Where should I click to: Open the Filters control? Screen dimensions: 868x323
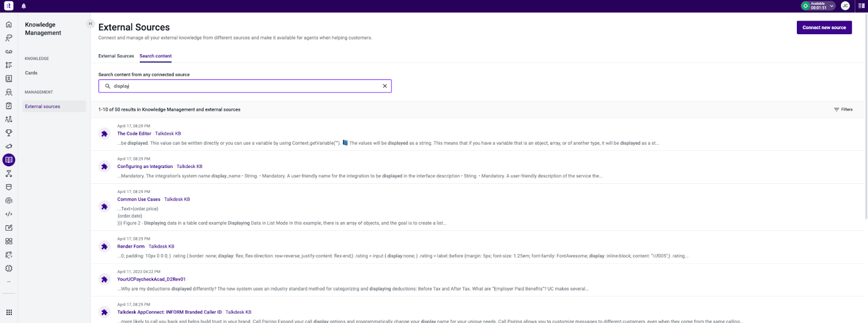click(x=843, y=109)
